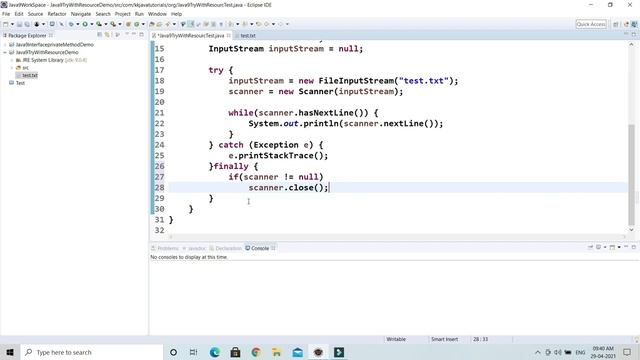Screen dimensions: 640x360
Task: Open the New dropdown arrow
Action: pos(12,24)
